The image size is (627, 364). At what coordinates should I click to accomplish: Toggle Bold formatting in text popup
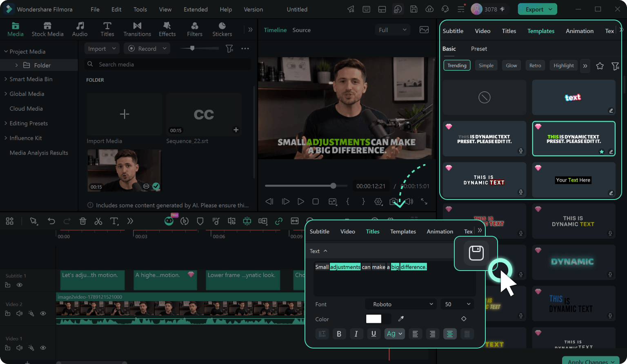(339, 334)
